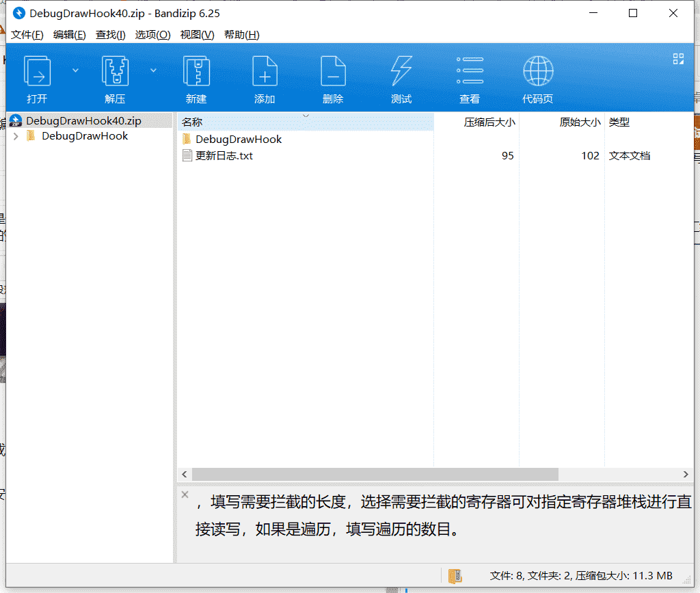This screenshot has width=700, height=593.
Task: Maximize the Bandizip window
Action: 633,14
